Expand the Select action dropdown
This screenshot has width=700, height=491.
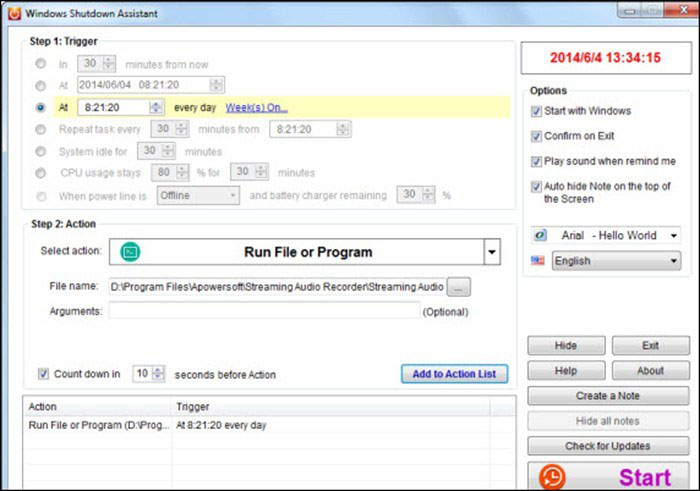pos(491,252)
